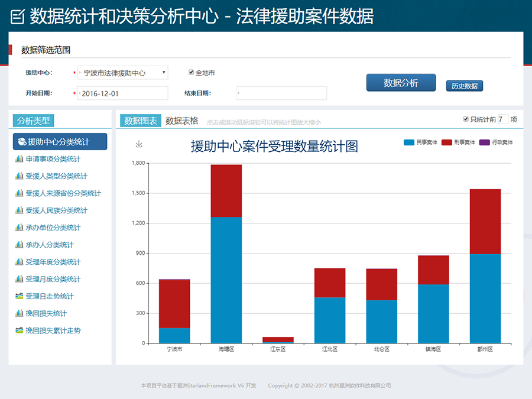
Task: Click the red segment of the 江东区 bar
Action: click(278, 339)
